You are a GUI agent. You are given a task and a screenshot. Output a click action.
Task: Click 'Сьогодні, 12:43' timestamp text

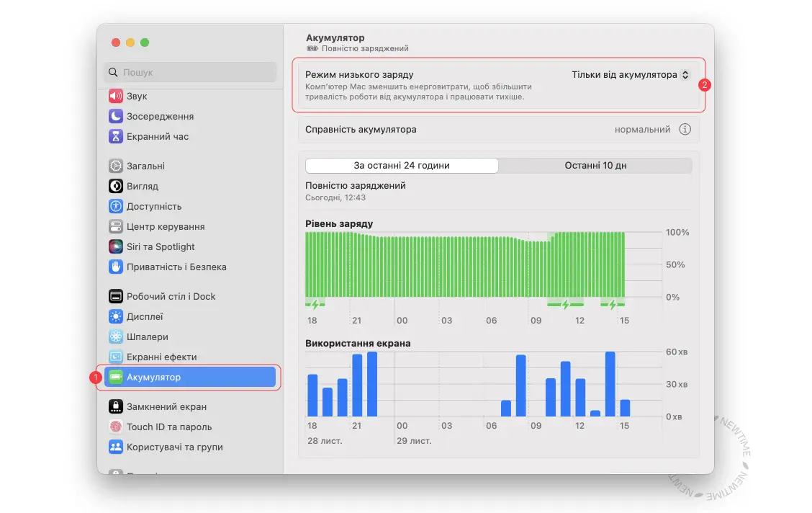click(335, 197)
